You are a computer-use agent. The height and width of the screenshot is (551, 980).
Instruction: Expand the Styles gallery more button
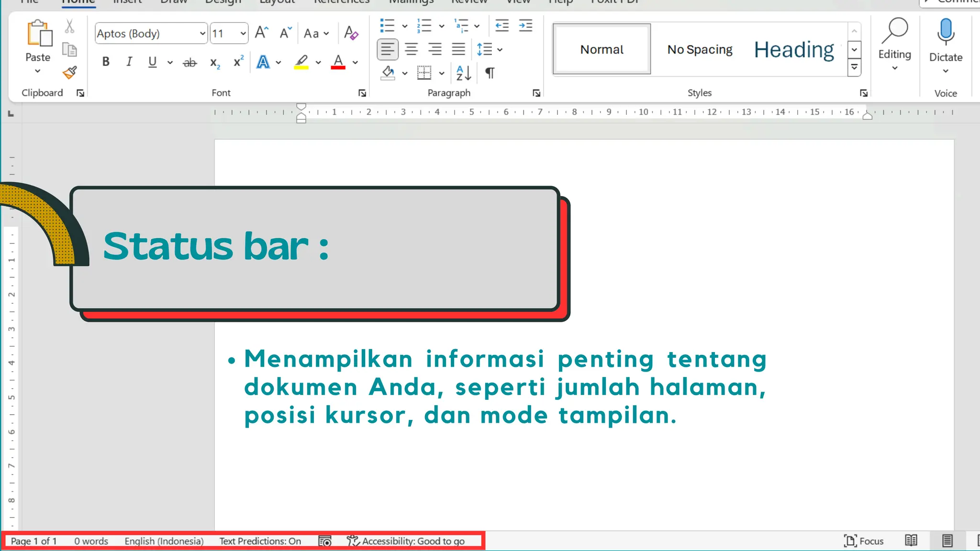[854, 67]
